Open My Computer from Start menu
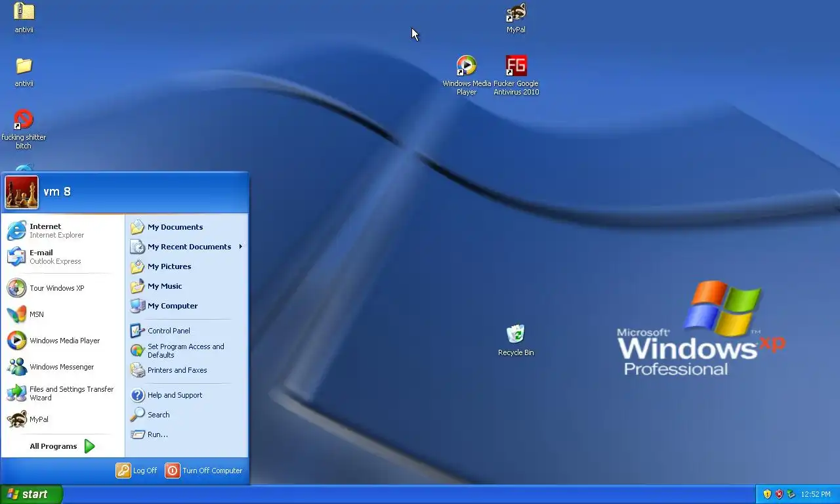This screenshot has width=840, height=504. click(x=186, y=306)
